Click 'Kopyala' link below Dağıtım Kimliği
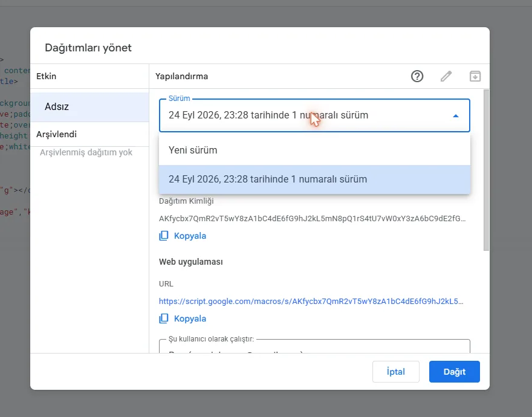Viewport: 532px width, 417px height. coord(190,236)
